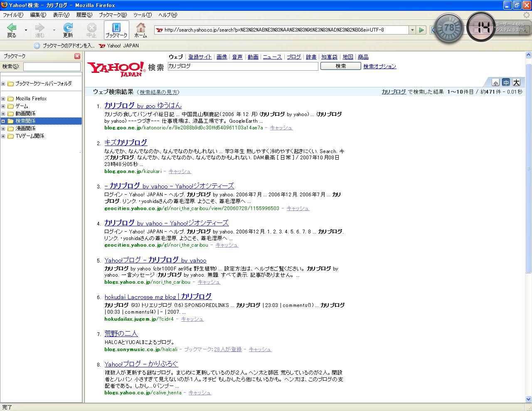Image resolution: width=532 pixels, height=411 pixels.
Task: Expand the Mozilla Firefox bookmark folder
Action: coord(3,99)
